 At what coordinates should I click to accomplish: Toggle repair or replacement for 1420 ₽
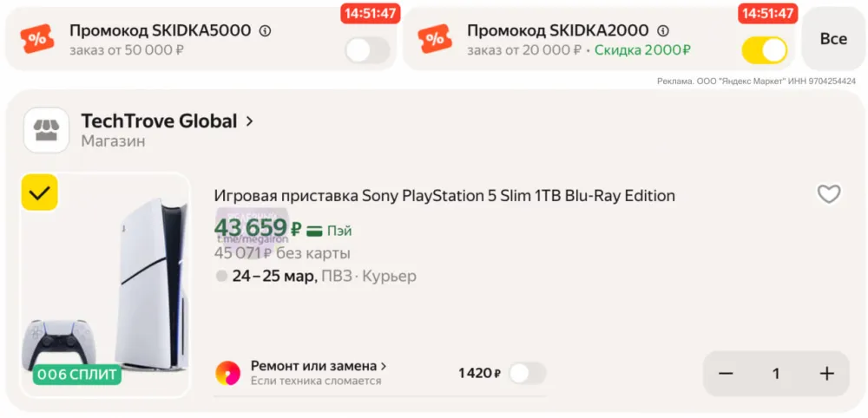click(527, 373)
